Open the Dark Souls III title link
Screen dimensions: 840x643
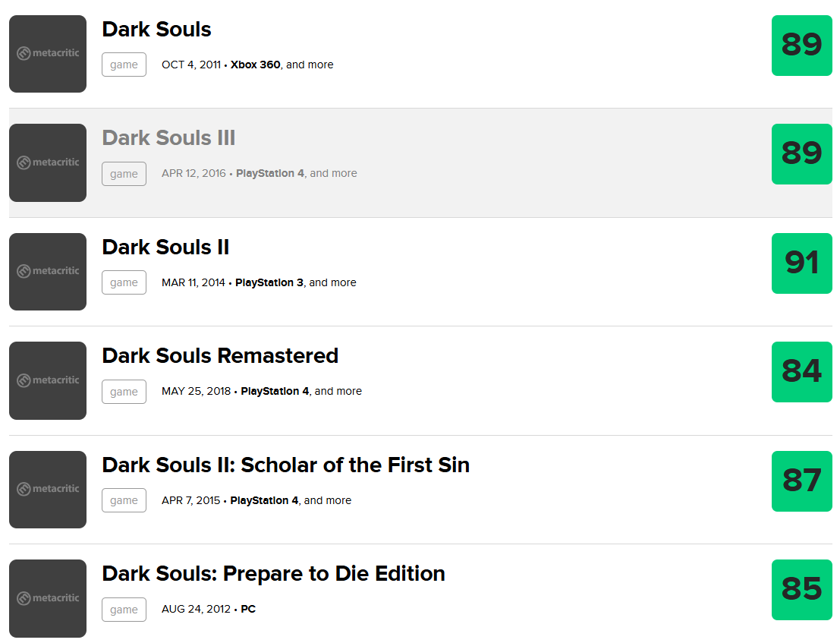click(168, 138)
